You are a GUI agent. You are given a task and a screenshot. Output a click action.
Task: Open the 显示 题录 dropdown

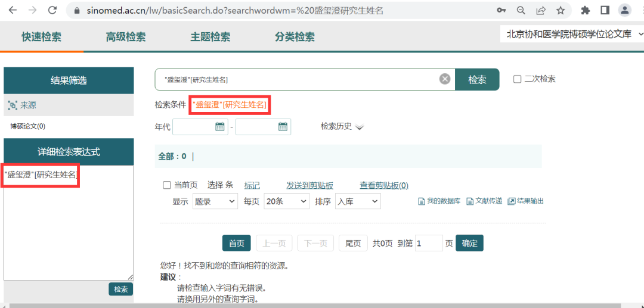pos(215,201)
